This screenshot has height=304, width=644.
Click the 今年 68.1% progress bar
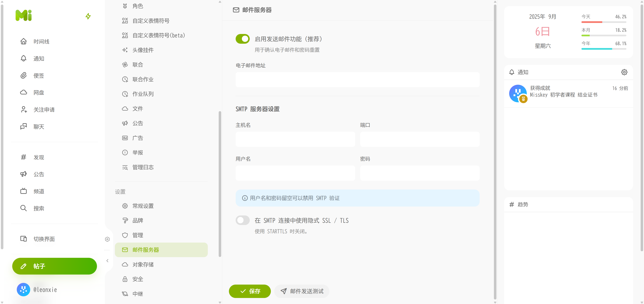pyautogui.click(x=604, y=49)
